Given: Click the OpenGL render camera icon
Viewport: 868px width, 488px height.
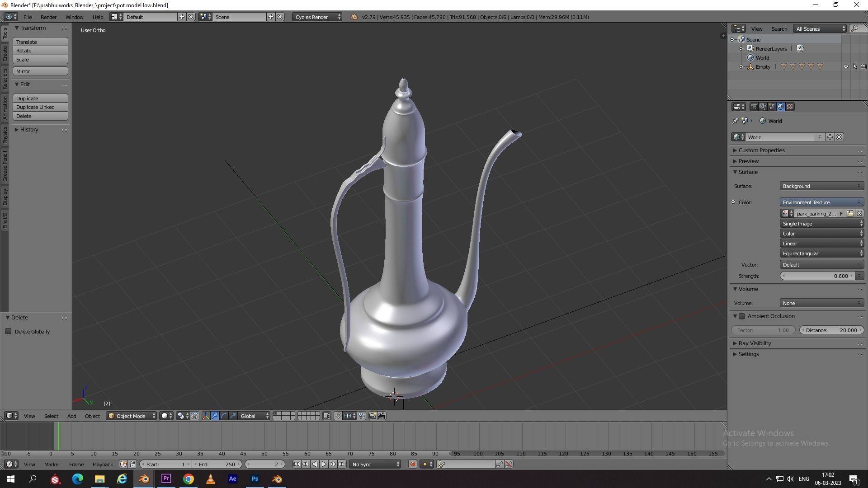Looking at the screenshot, I should (x=373, y=416).
